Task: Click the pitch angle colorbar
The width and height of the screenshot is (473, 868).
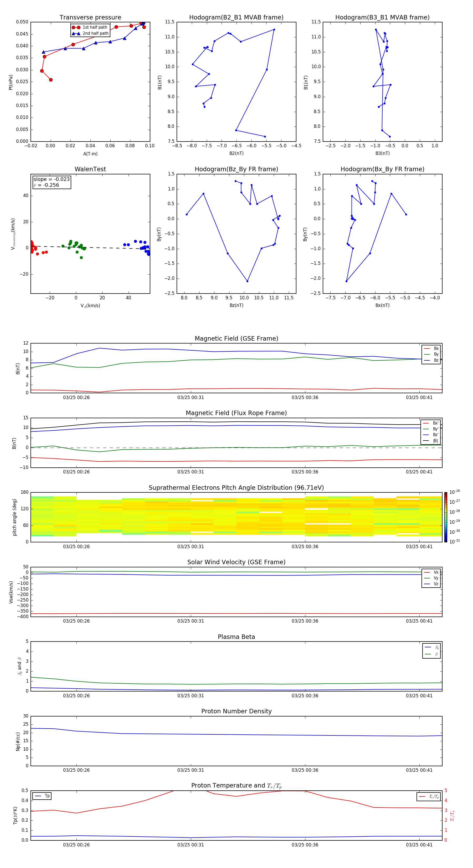Action: 446,517
